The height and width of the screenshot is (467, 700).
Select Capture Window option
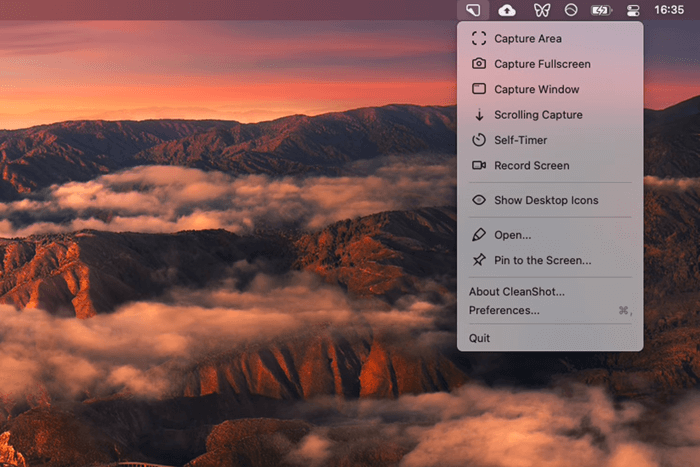pos(550,89)
